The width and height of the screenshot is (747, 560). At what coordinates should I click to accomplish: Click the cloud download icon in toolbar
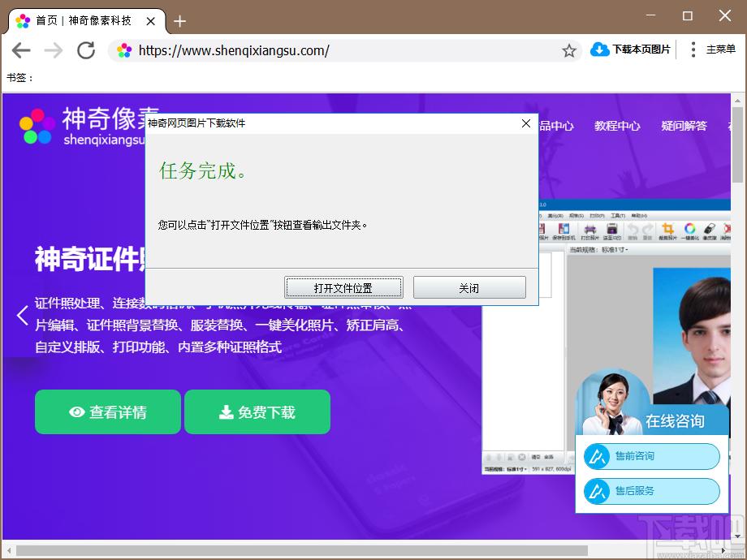pos(600,49)
